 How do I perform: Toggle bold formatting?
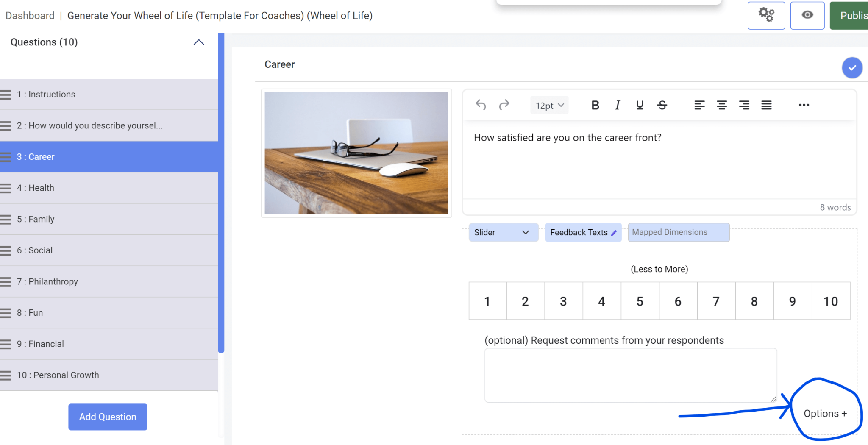click(x=595, y=105)
